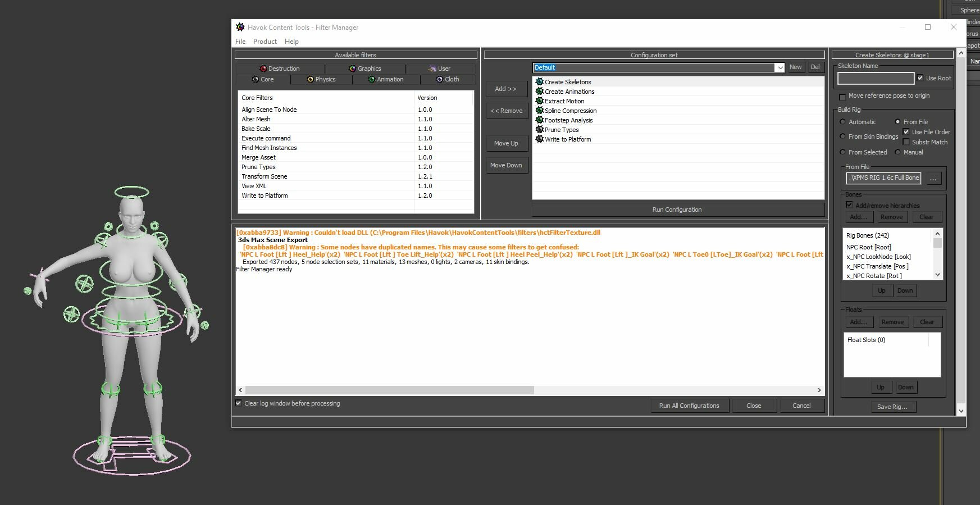980x505 pixels.
Task: Toggle the Use Root checkbox
Action: tap(920, 78)
